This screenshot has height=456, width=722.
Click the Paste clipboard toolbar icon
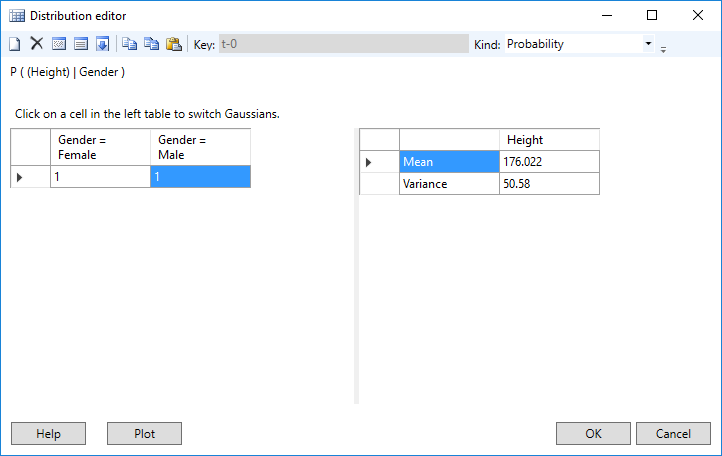pos(173,44)
